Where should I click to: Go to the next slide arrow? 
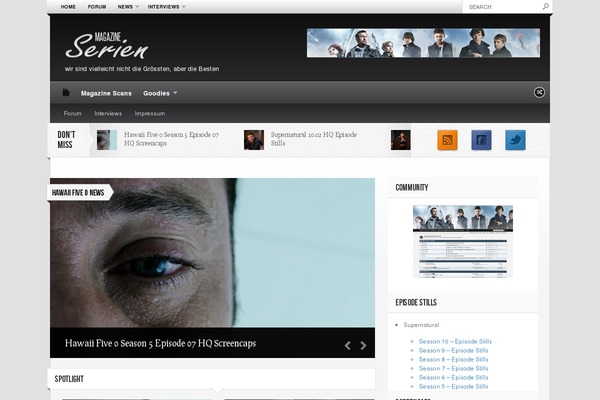tap(363, 346)
